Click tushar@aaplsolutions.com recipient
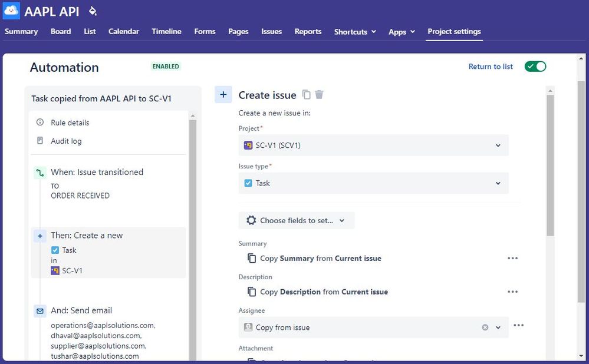Viewport: 589px width, 364px height. click(x=95, y=356)
